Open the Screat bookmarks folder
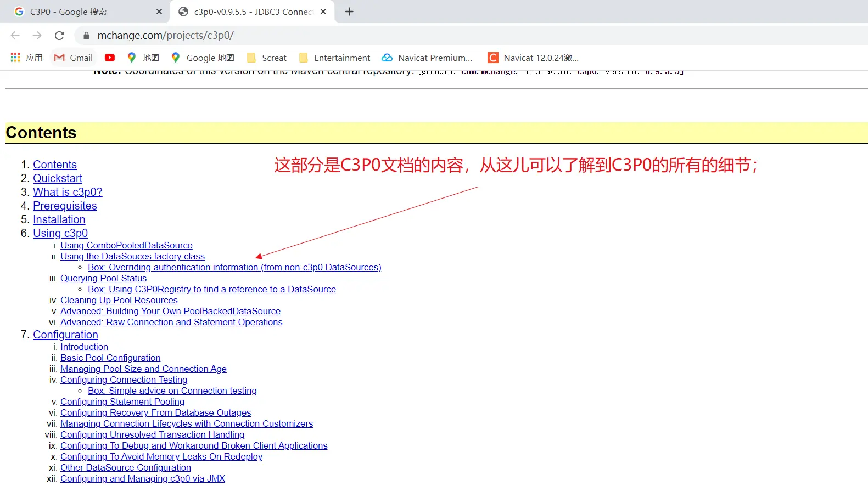868x486 pixels. 267,58
